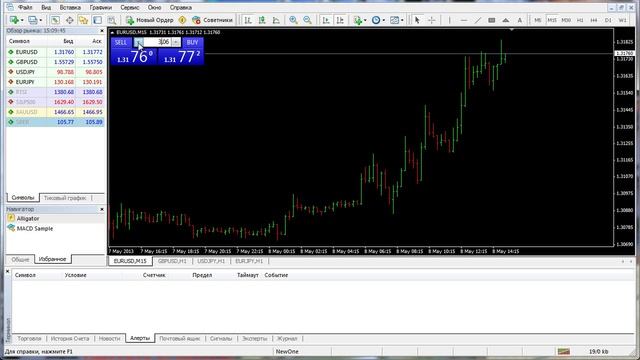Select the trendline drawing tool

(478, 20)
